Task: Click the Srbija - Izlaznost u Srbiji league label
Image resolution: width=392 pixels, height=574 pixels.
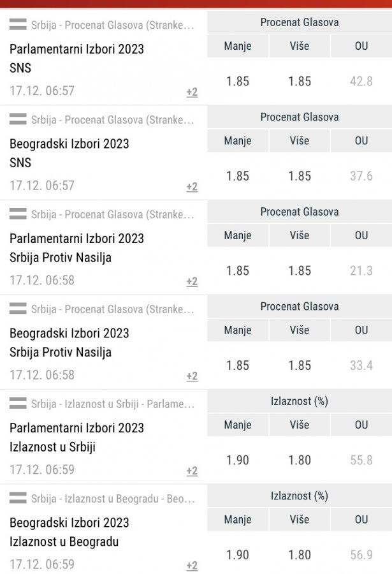Action: 113,404
